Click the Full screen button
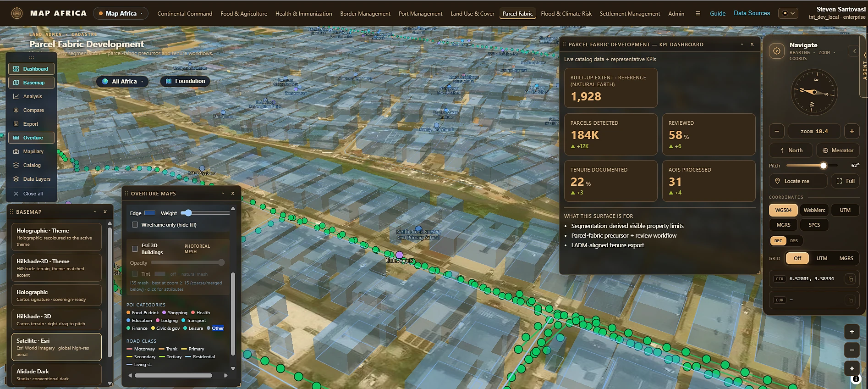868x389 pixels. coord(845,181)
